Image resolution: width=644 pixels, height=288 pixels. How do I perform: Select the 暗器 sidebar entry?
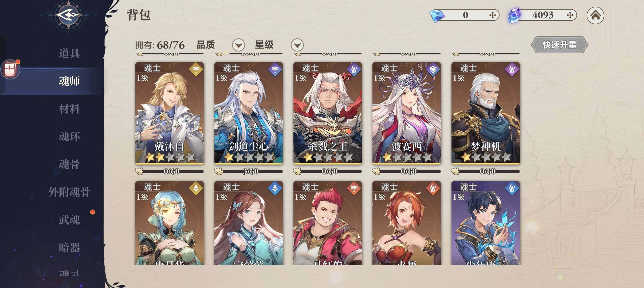coord(69,247)
